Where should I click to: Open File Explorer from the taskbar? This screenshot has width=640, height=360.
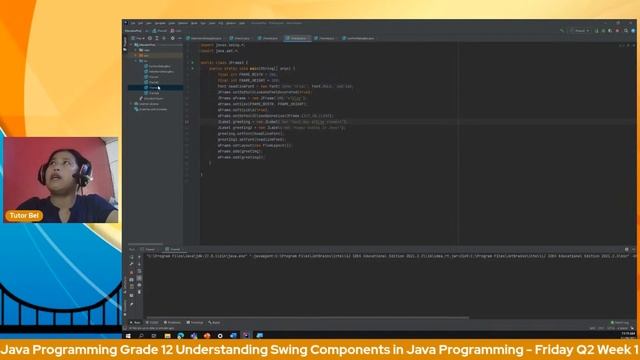click(x=167, y=336)
